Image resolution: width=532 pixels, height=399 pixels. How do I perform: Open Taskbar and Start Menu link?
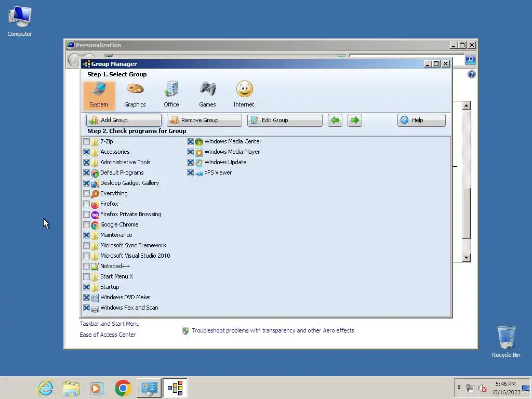[109, 324]
